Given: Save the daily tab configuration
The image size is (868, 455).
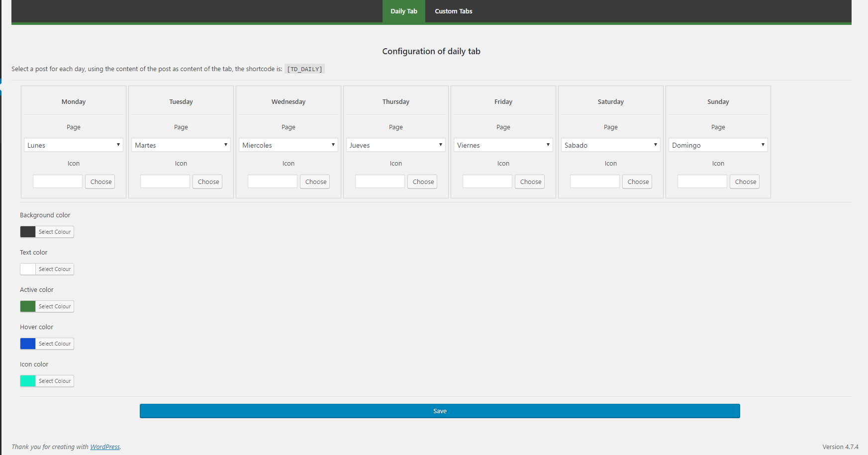Looking at the screenshot, I should tap(440, 411).
